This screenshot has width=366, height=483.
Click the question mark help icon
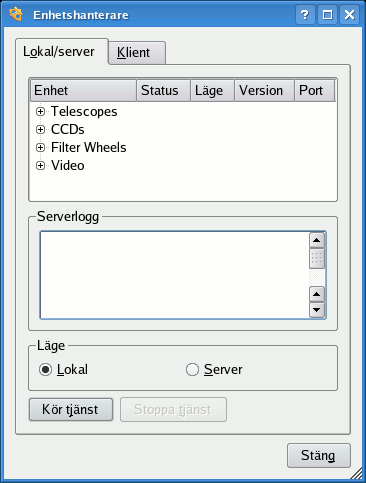point(305,15)
